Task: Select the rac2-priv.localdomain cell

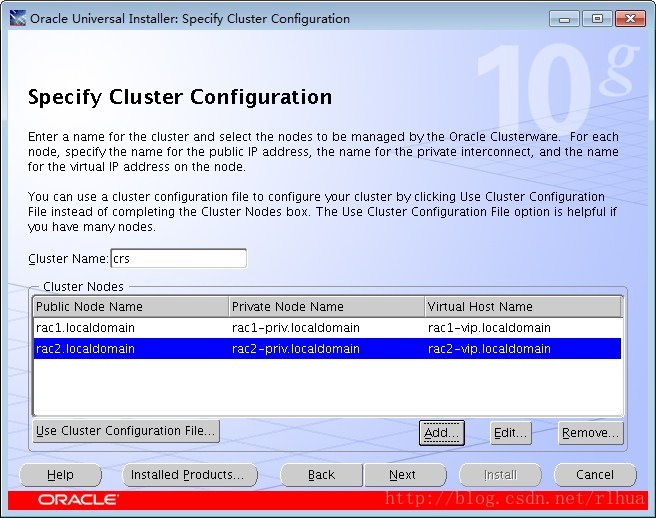Action: pos(327,349)
